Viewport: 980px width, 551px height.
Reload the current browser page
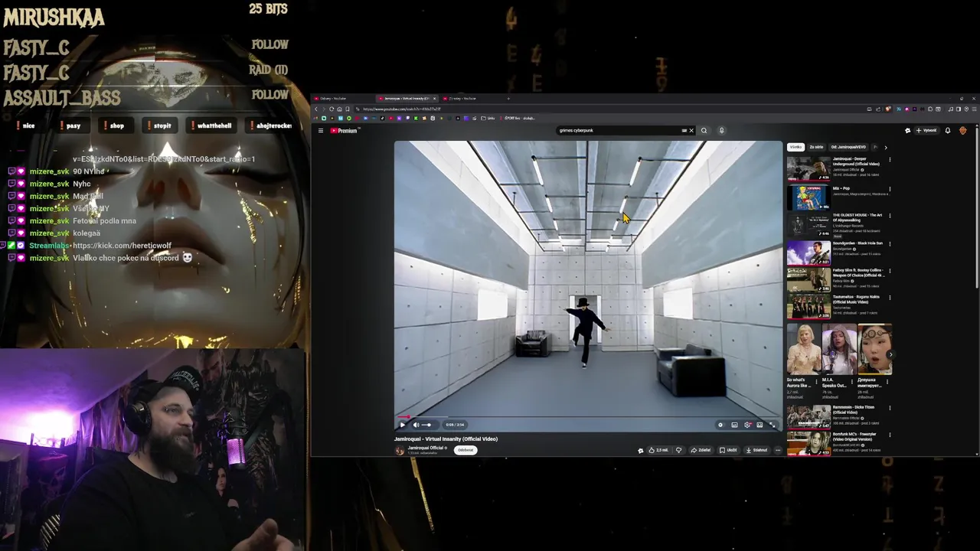click(x=332, y=109)
